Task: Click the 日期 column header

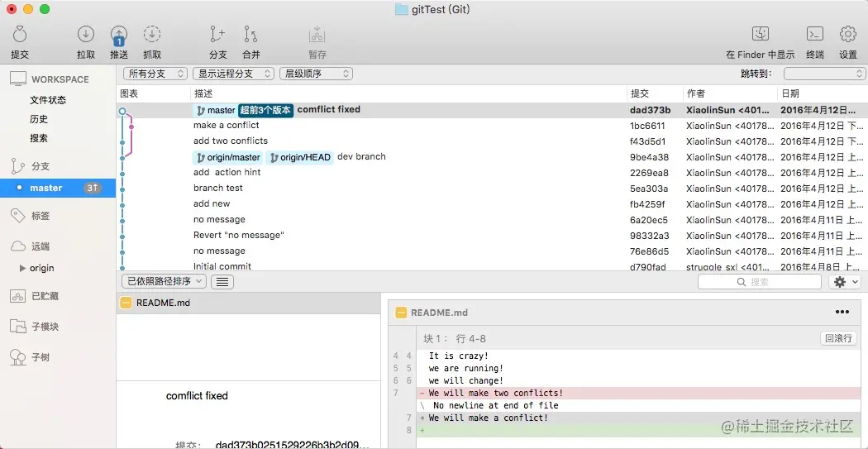Action: coord(790,94)
